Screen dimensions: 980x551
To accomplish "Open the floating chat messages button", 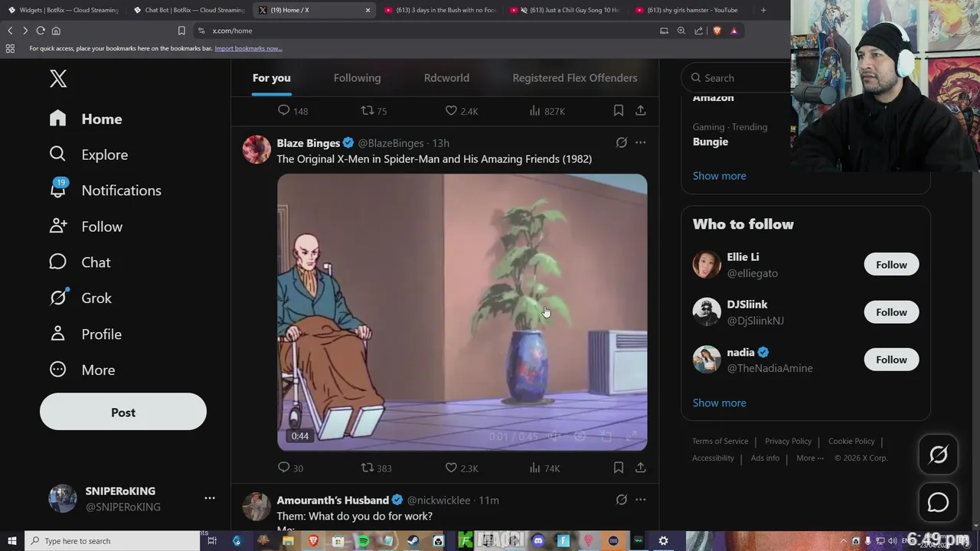I will [x=938, y=503].
